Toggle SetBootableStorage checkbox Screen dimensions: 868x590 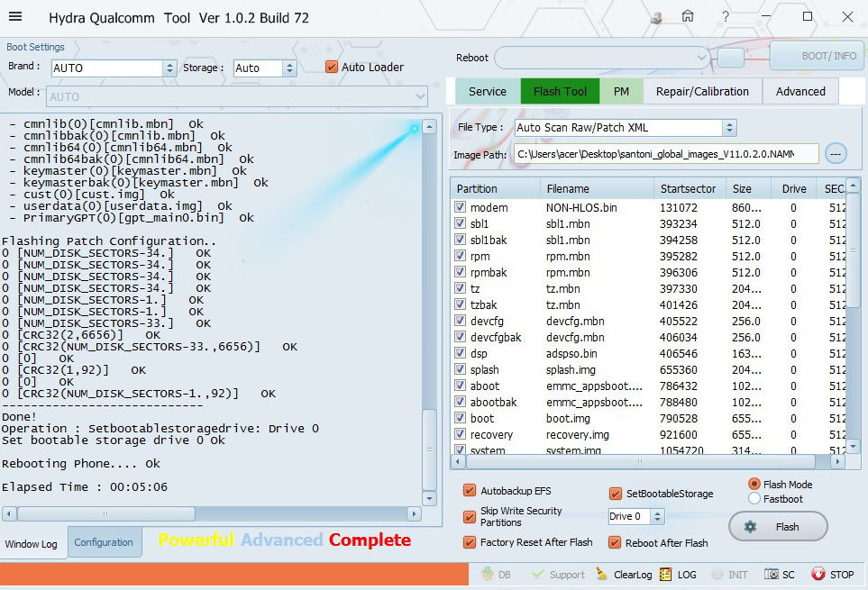[x=615, y=494]
